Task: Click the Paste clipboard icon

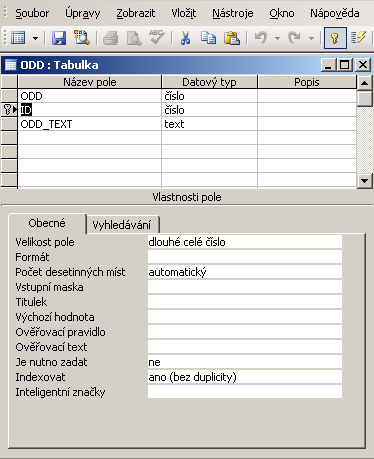Action: (x=232, y=38)
